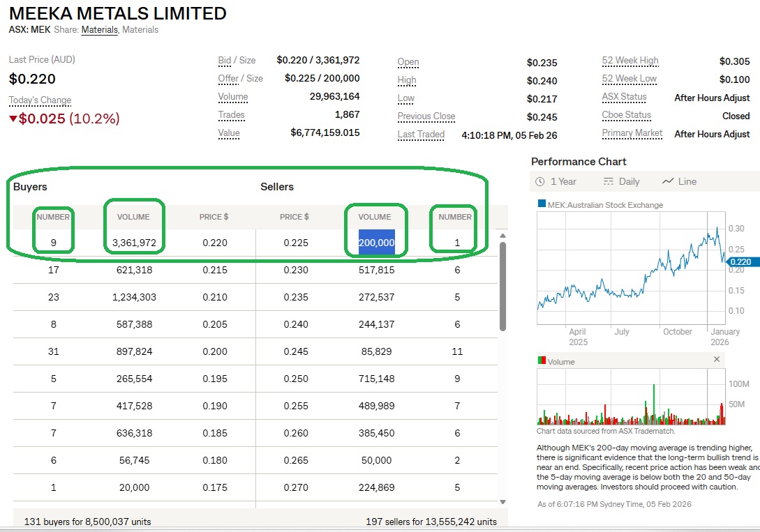760x532 pixels.
Task: Open the 1 Year time range selector
Action: pyautogui.click(x=563, y=181)
